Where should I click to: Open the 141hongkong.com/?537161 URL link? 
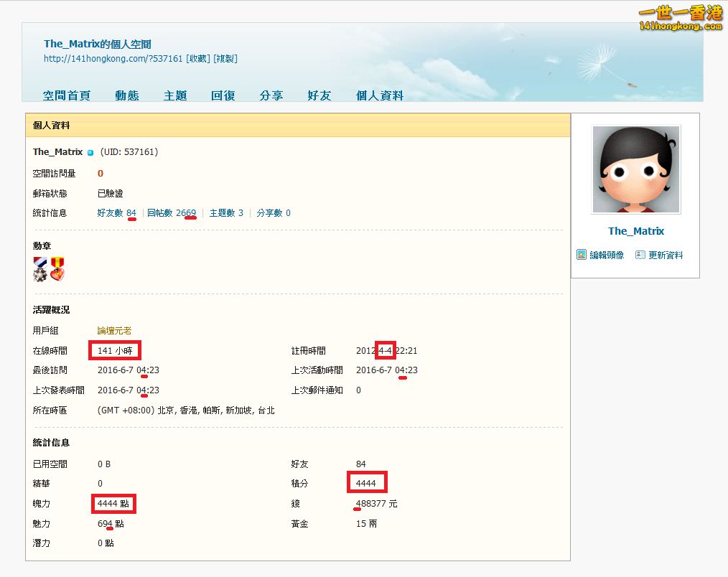tap(113, 58)
